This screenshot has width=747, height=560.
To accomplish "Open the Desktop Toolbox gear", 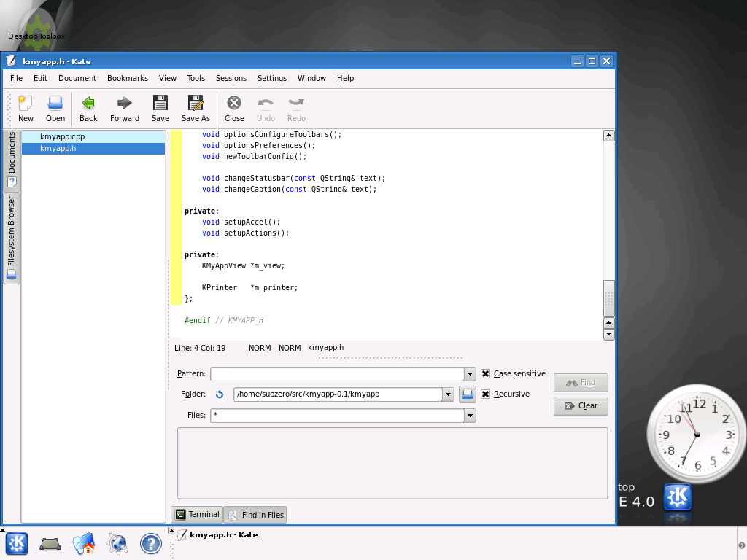I will click(36, 34).
